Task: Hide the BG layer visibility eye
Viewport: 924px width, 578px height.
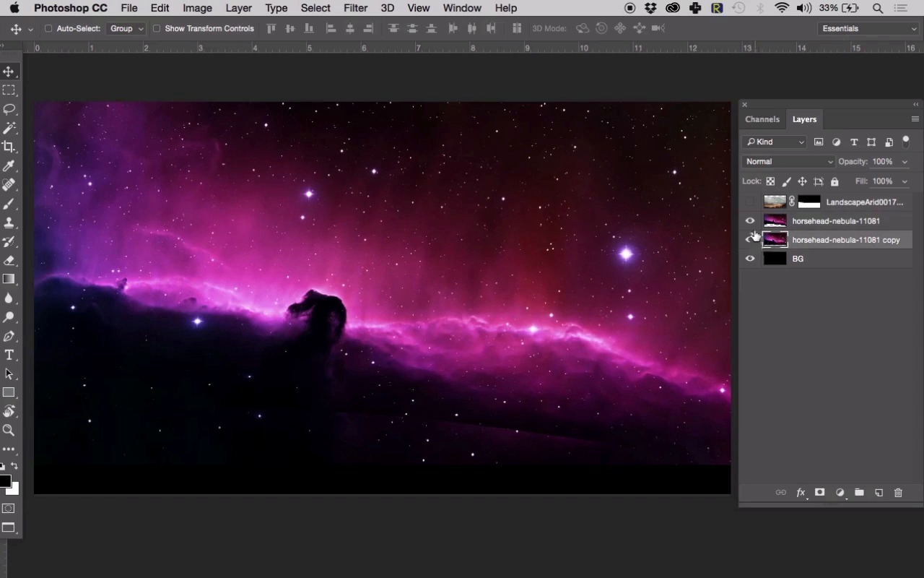Action: tap(750, 259)
